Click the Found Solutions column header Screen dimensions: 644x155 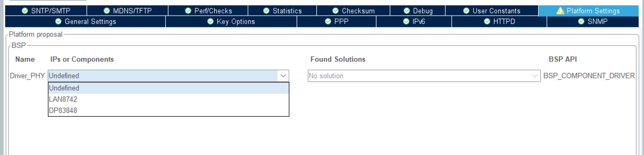tap(338, 59)
